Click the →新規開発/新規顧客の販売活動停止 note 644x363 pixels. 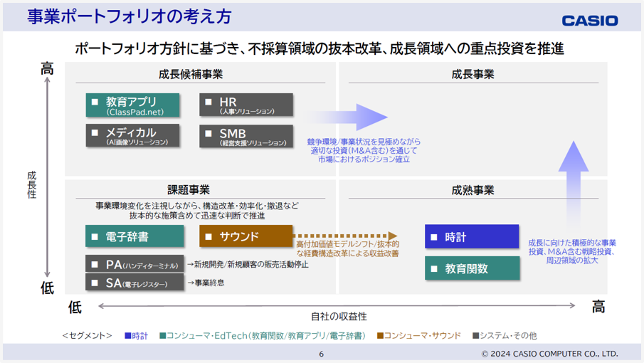click(248, 265)
